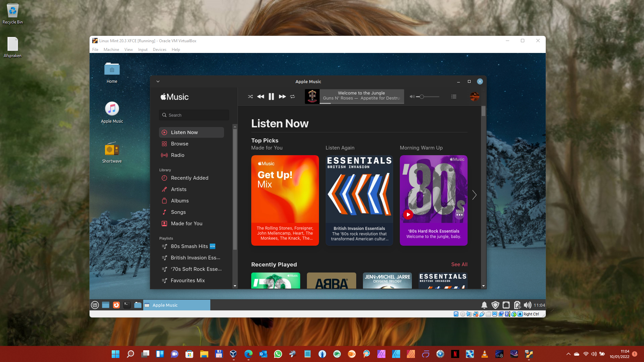
Task: Open the Devices menu in VirtualBox
Action: pos(159,50)
